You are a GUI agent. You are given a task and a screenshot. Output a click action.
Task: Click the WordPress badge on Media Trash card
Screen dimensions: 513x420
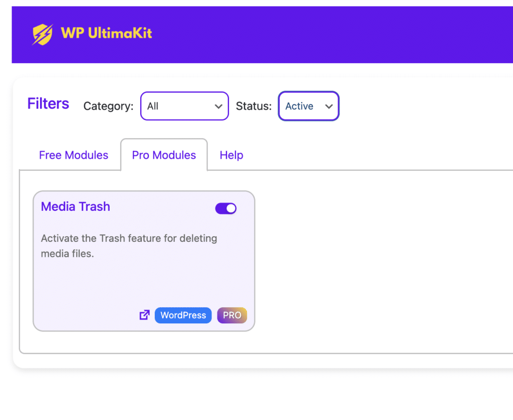(x=183, y=315)
